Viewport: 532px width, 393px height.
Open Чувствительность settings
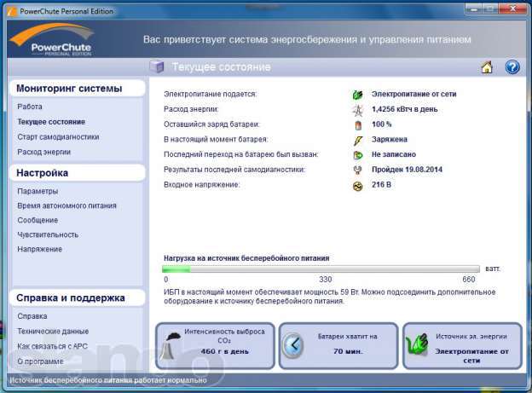coord(48,234)
